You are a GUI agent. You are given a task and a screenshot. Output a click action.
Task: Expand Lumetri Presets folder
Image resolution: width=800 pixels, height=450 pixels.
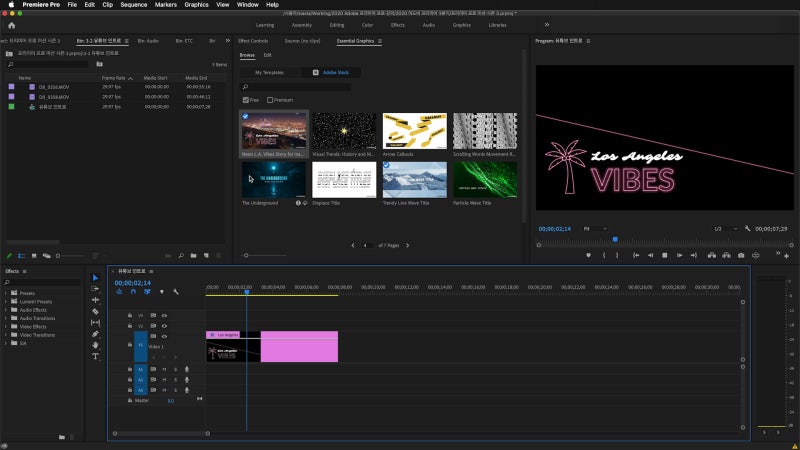click(x=6, y=302)
